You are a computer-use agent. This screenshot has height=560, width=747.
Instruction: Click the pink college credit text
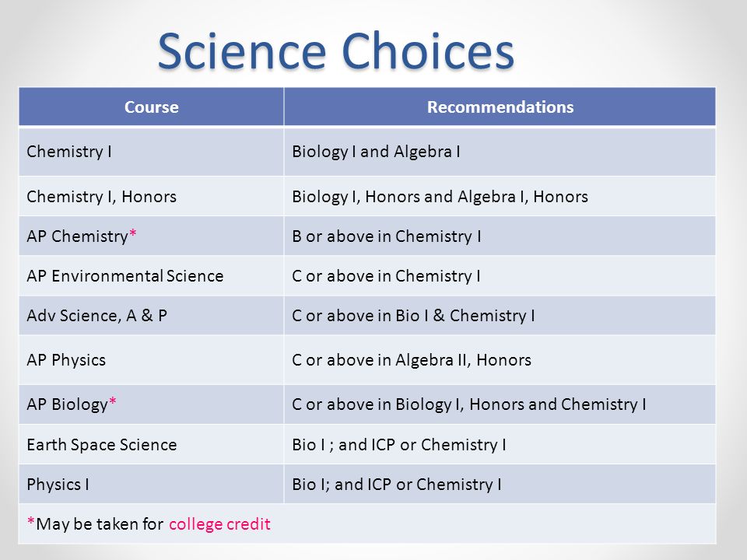(x=219, y=523)
